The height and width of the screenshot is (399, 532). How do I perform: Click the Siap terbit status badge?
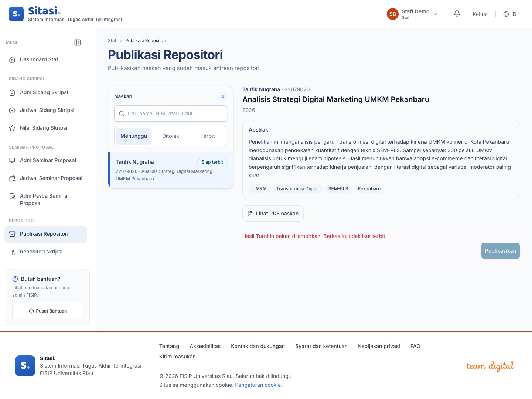point(212,162)
